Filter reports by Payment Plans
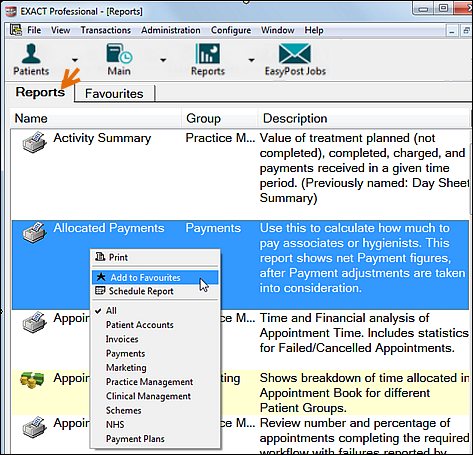Screen dimensions: 473x455 click(155, 439)
